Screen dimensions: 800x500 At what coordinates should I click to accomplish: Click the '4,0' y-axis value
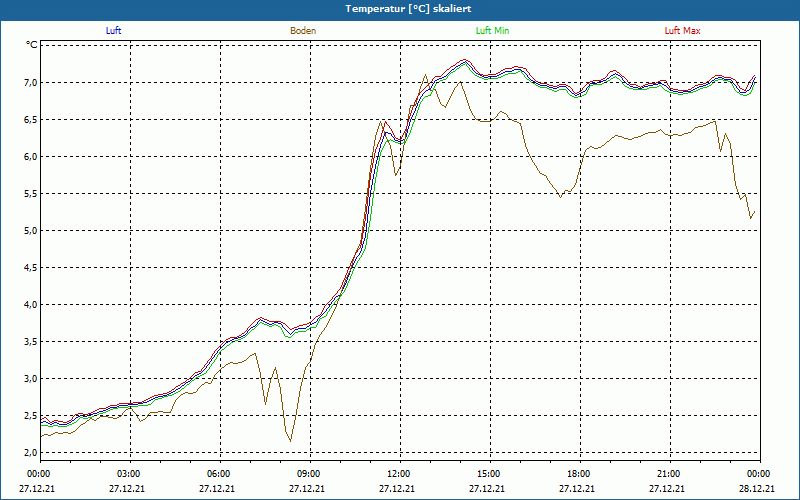coord(31,305)
